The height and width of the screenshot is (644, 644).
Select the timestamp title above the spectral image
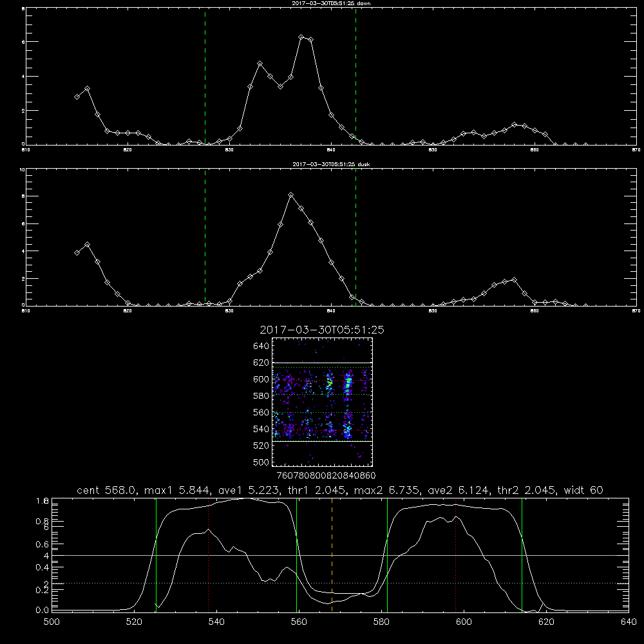[322, 330]
